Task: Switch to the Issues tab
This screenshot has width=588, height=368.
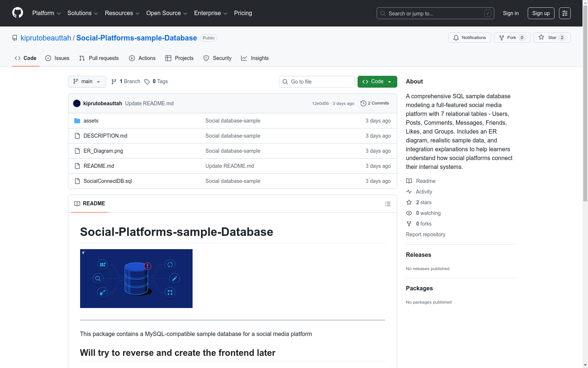Action: click(x=57, y=58)
